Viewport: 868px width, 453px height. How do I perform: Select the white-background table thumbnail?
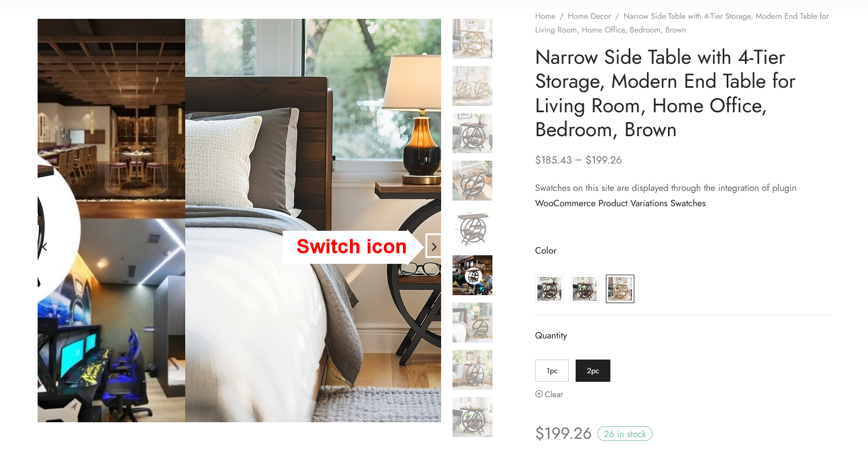472,228
